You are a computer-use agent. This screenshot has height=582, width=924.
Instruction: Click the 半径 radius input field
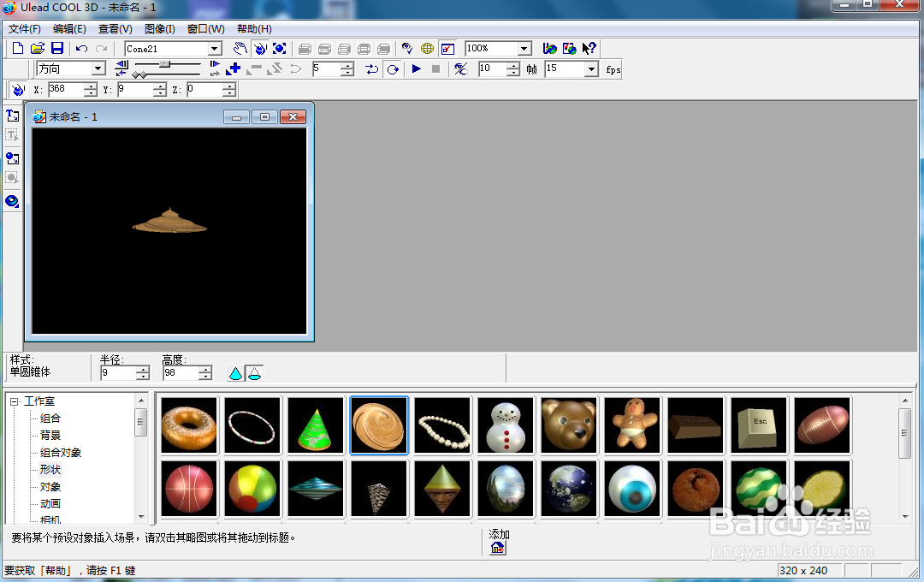(x=119, y=373)
